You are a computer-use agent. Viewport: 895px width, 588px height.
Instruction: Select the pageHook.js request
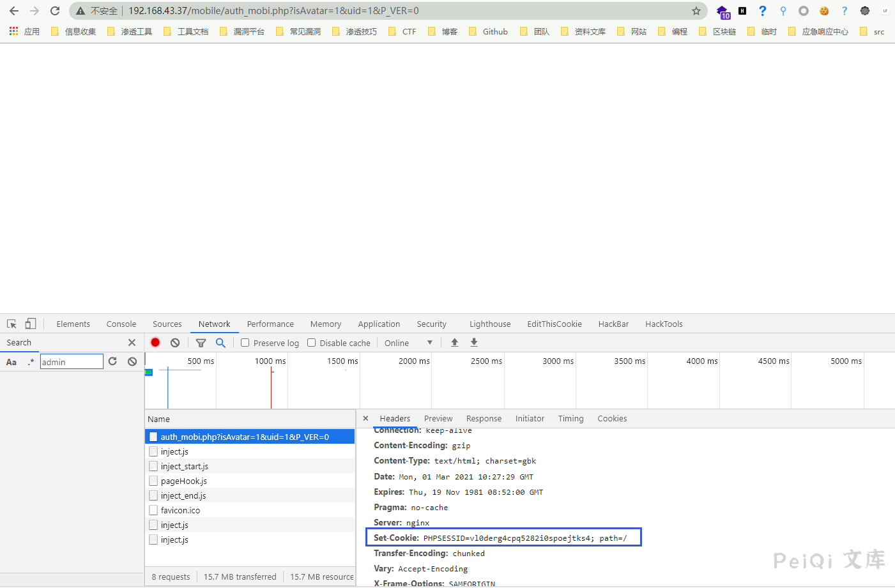point(183,481)
